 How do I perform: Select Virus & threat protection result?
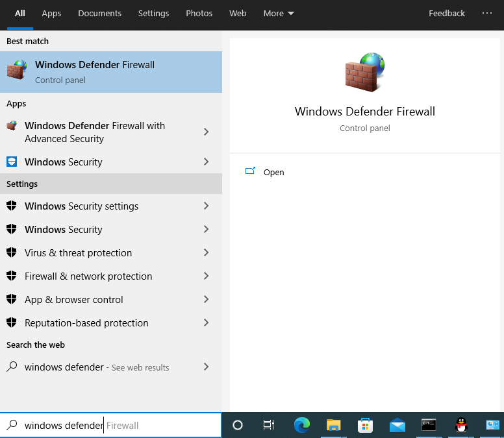click(111, 252)
